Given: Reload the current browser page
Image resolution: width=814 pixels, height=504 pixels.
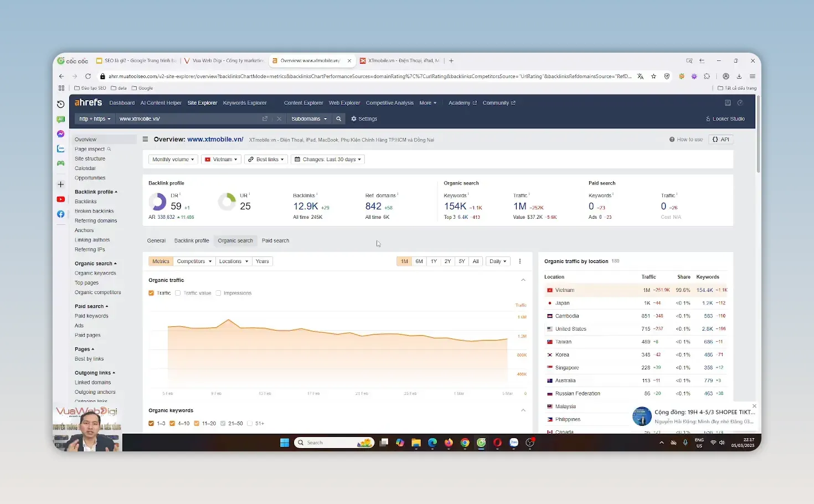Looking at the screenshot, I should click(x=88, y=76).
